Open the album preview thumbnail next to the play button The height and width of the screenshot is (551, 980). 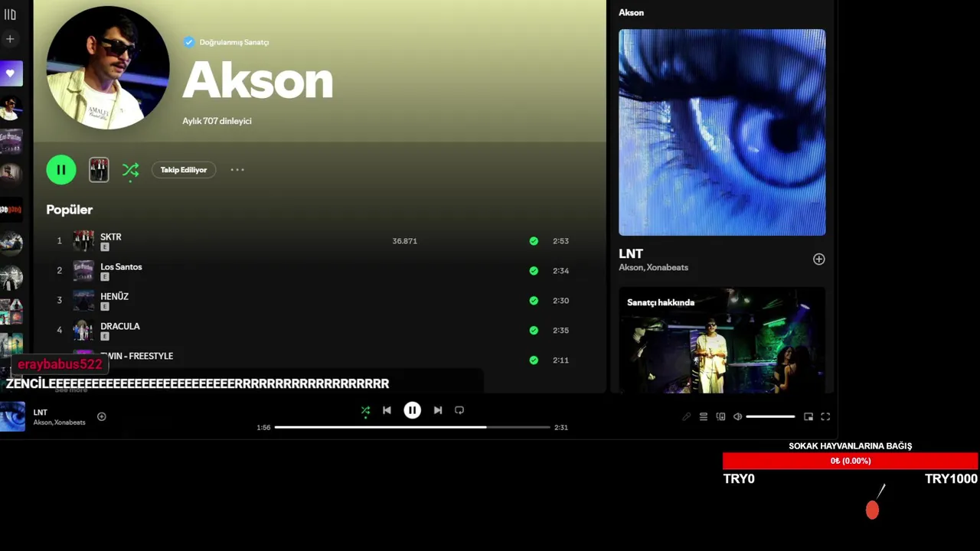pos(99,170)
